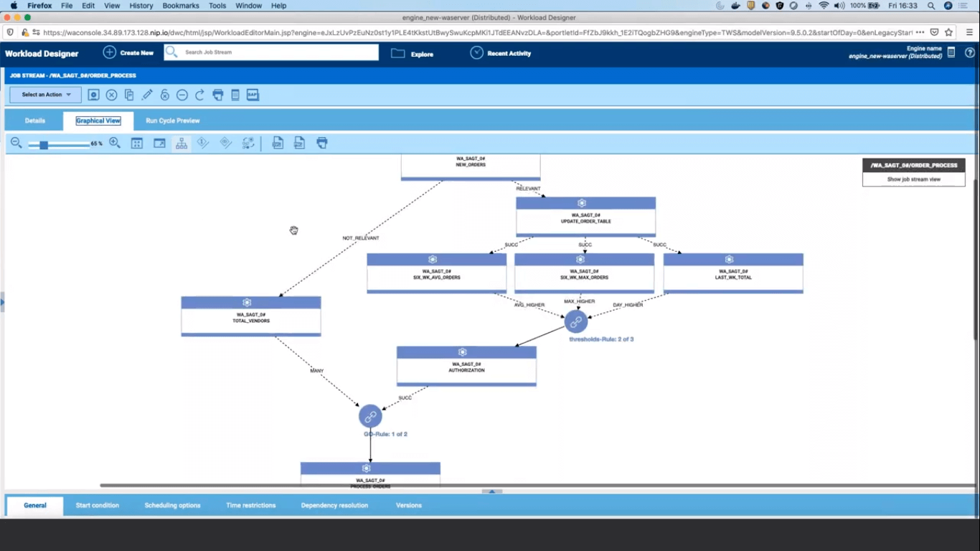Click the zoom out magnifier icon
This screenshot has width=980, height=551.
pos(16,143)
